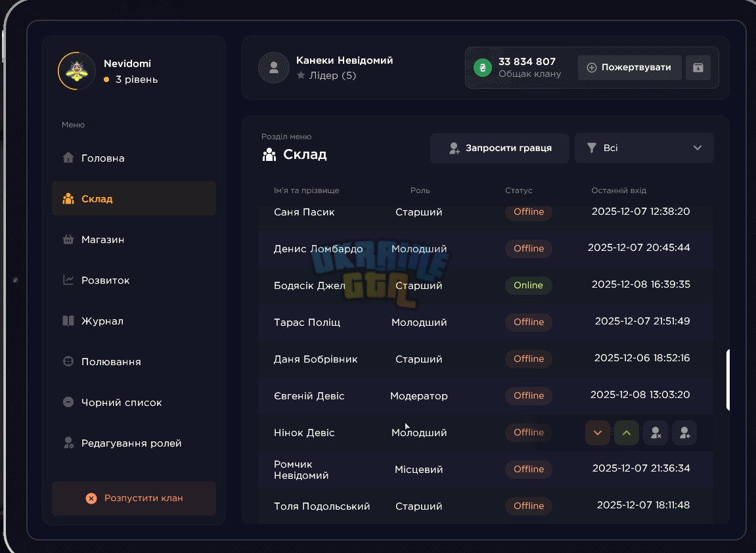Image resolution: width=756 pixels, height=553 pixels.
Task: Click the 2025-12-06 18:52:16 login timestamp
Action: point(642,358)
